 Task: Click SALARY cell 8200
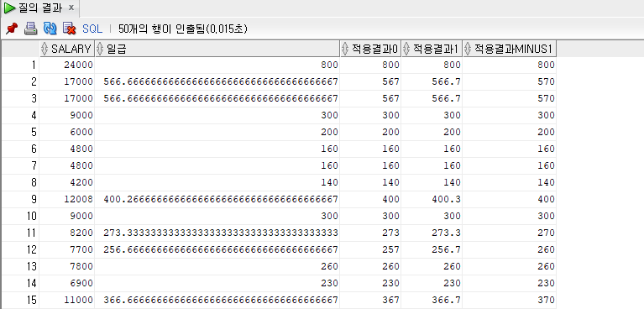(67, 233)
